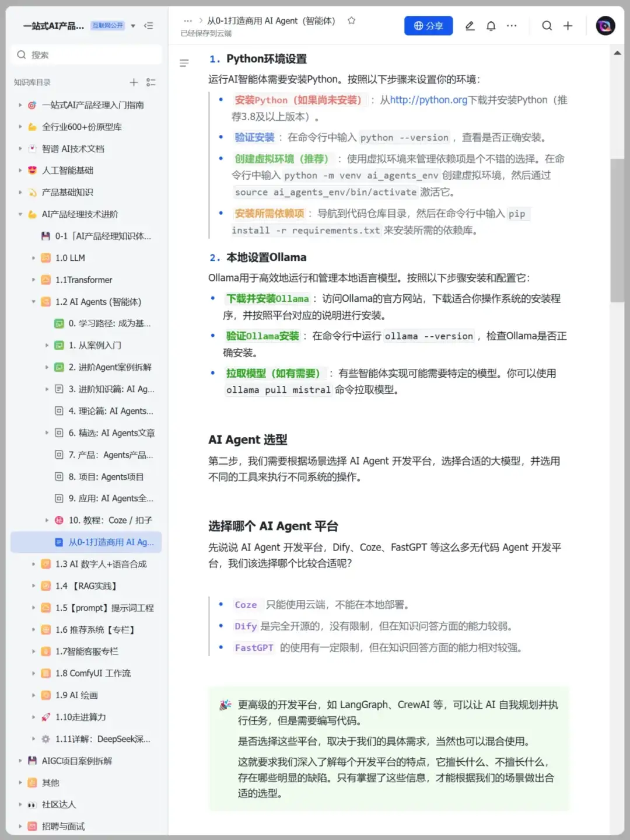
Task: Click the list settings icon beside 知识库目录
Action: pyautogui.click(x=151, y=82)
